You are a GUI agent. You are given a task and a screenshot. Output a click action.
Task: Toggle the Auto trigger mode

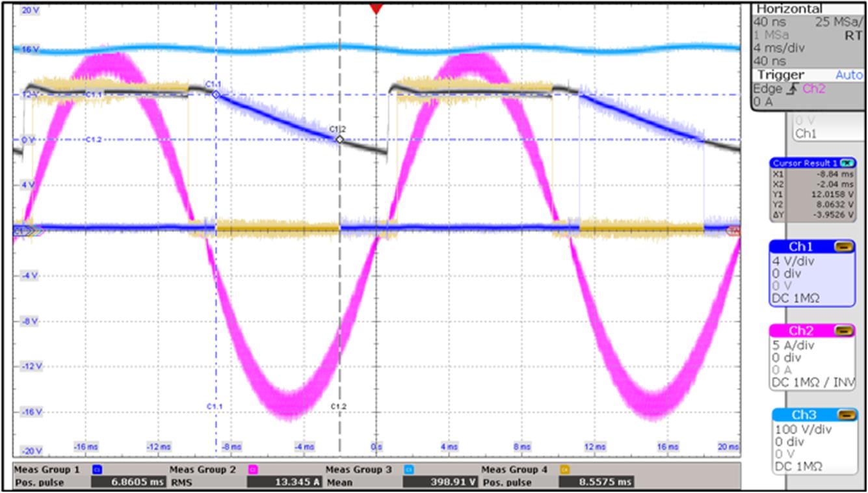click(x=848, y=75)
